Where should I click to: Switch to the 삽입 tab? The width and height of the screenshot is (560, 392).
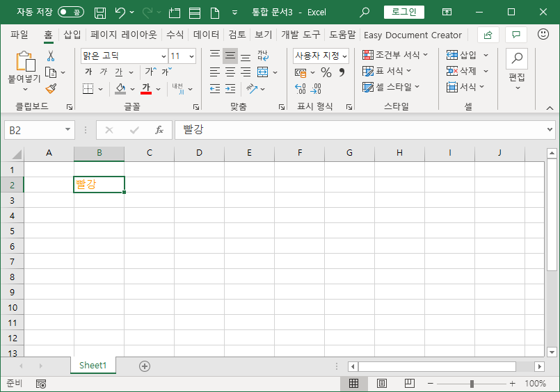(72, 35)
